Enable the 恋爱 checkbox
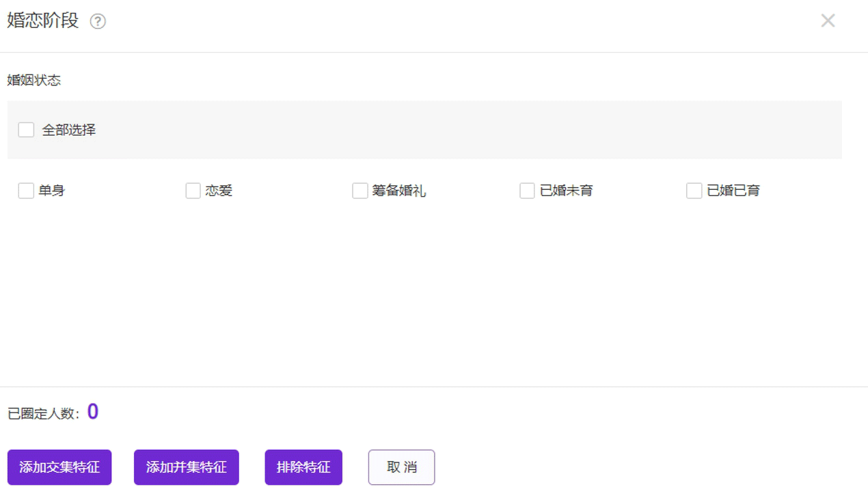Image resolution: width=868 pixels, height=504 pixels. click(193, 191)
